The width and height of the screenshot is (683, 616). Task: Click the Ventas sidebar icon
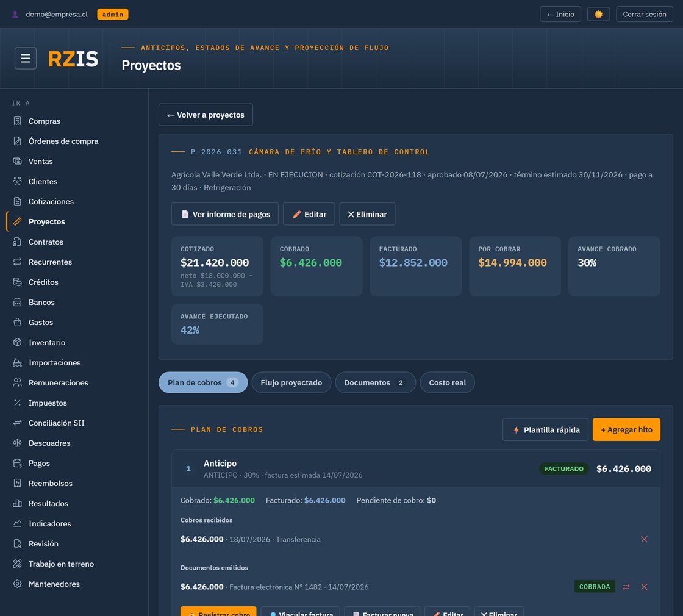[x=18, y=161]
